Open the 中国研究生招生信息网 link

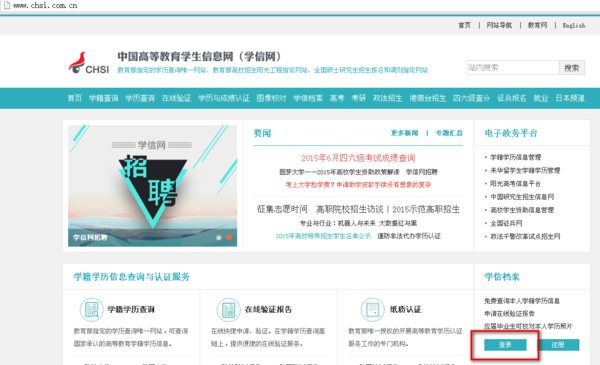click(x=522, y=197)
